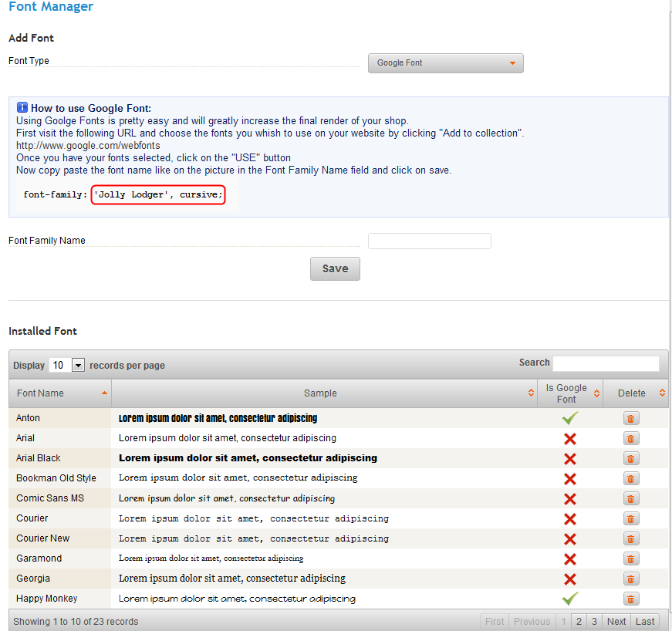This screenshot has width=672, height=631.
Task: Click trash icon for Georgia
Action: [x=631, y=579]
